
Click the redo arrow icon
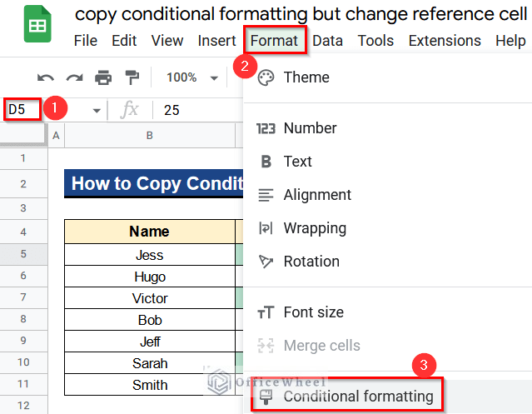pos(74,77)
